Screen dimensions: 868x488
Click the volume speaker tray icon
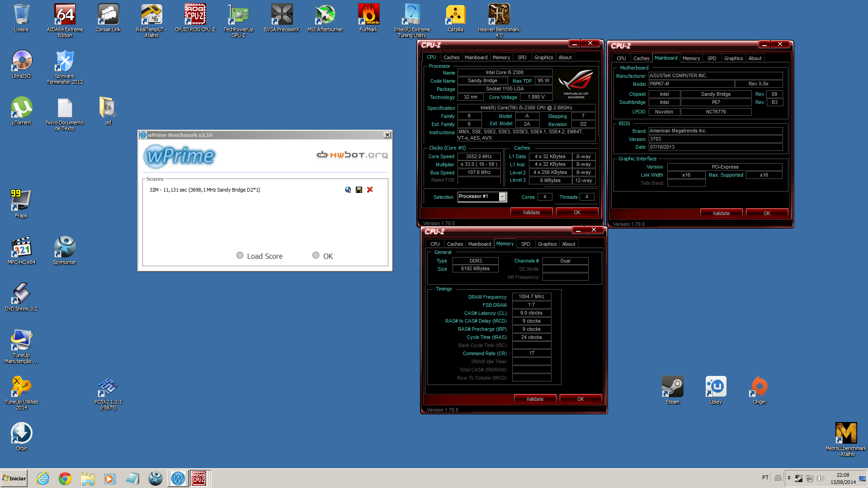[x=821, y=479]
